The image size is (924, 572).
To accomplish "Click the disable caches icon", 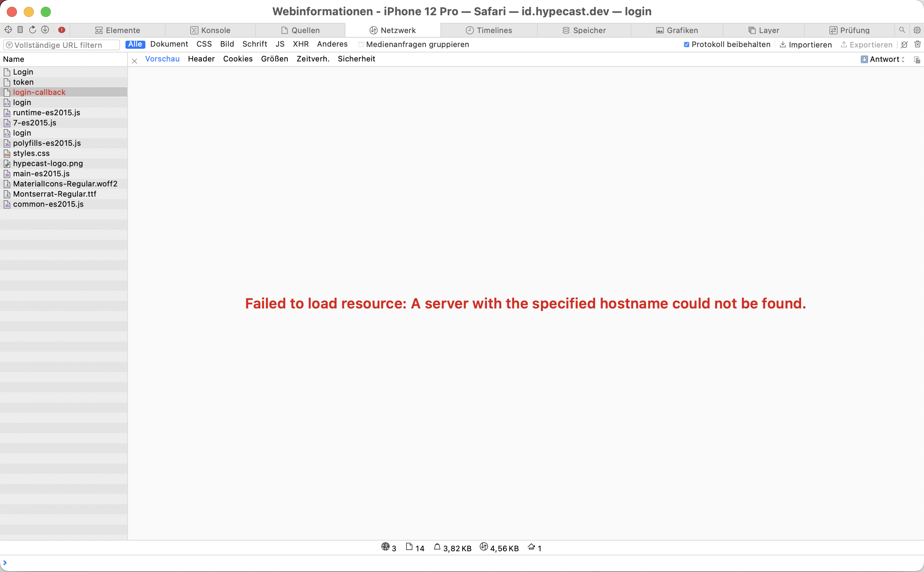I will pyautogui.click(x=905, y=44).
